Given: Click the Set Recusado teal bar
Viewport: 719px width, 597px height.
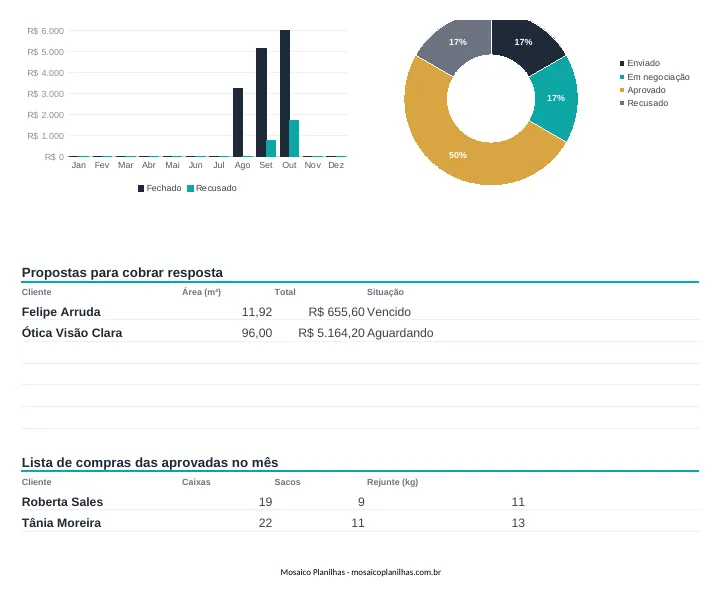Looking at the screenshot, I should tap(271, 149).
